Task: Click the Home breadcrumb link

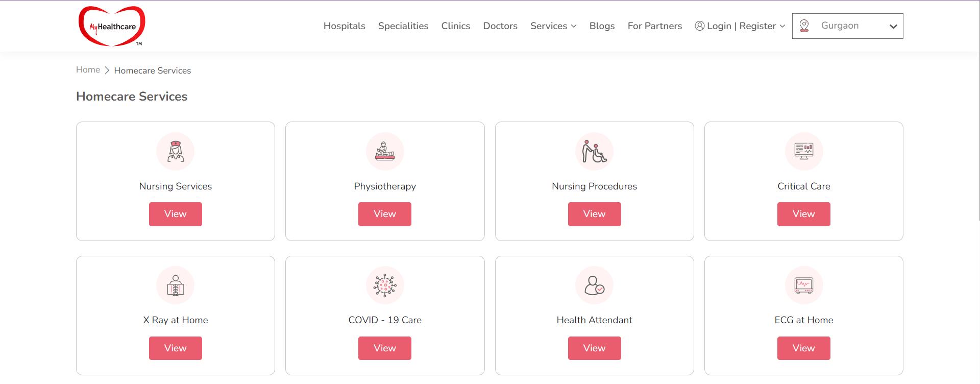Action: pyautogui.click(x=88, y=69)
